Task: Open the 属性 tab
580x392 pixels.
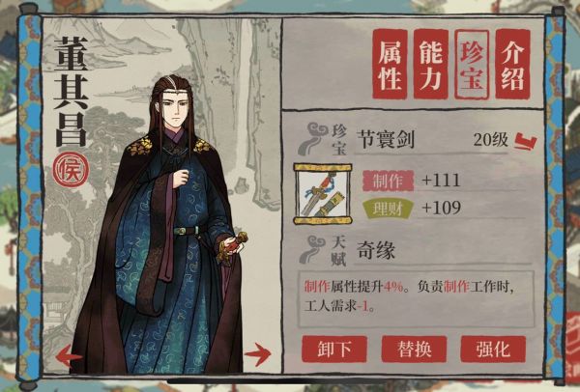Action: 390,65
